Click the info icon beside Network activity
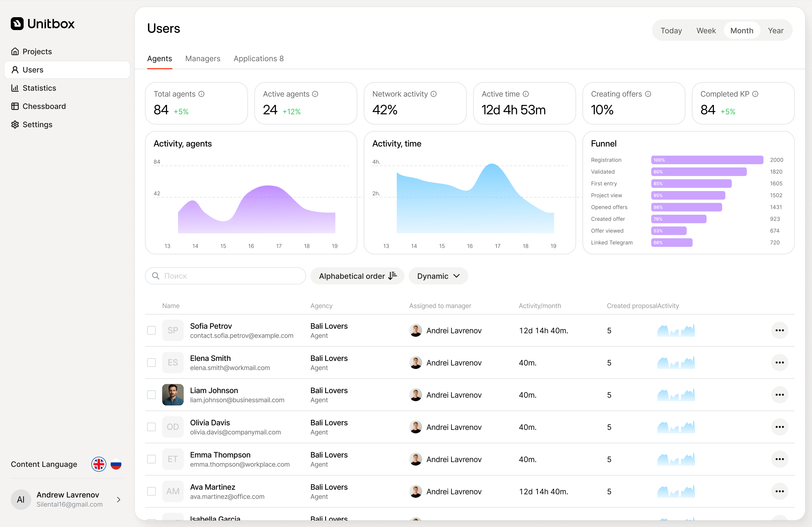The image size is (812, 527). point(434,94)
